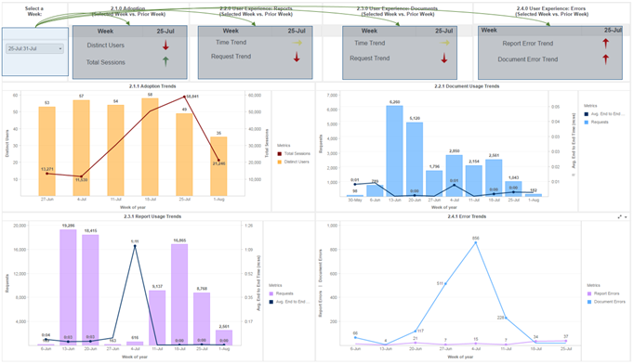
Task: Maximize the 2.4.1 Error Trends panel
Action: click(619, 217)
